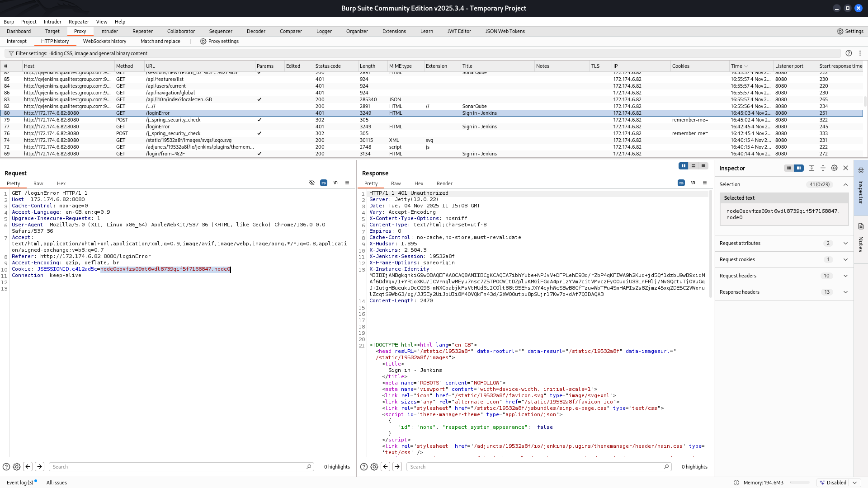Expand Request cookies section
The width and height of the screenshot is (868, 488).
coord(784,259)
